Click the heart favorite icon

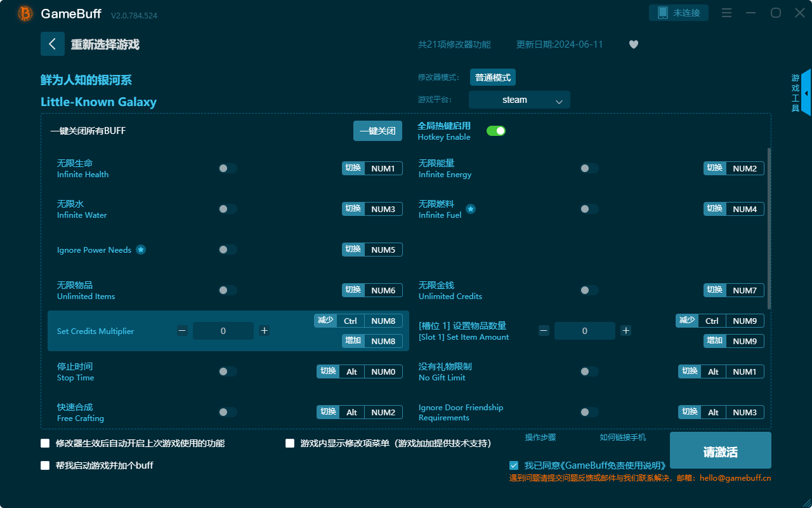[x=634, y=44]
